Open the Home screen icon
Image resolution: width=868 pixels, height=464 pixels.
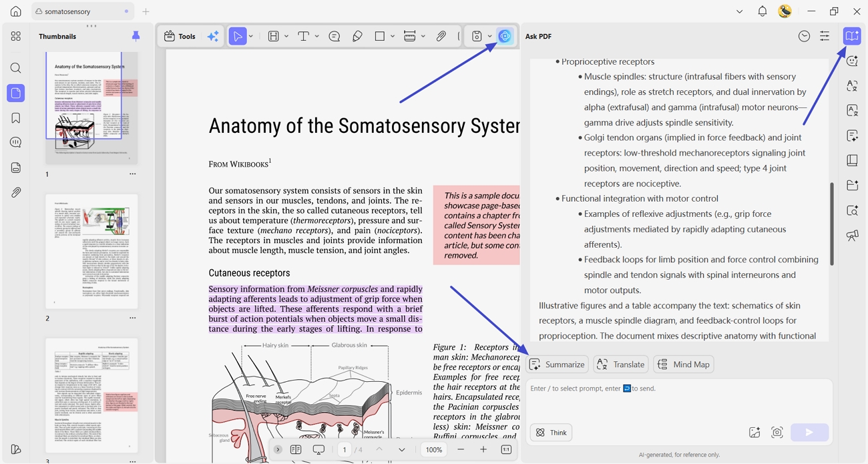pyautogui.click(x=15, y=11)
